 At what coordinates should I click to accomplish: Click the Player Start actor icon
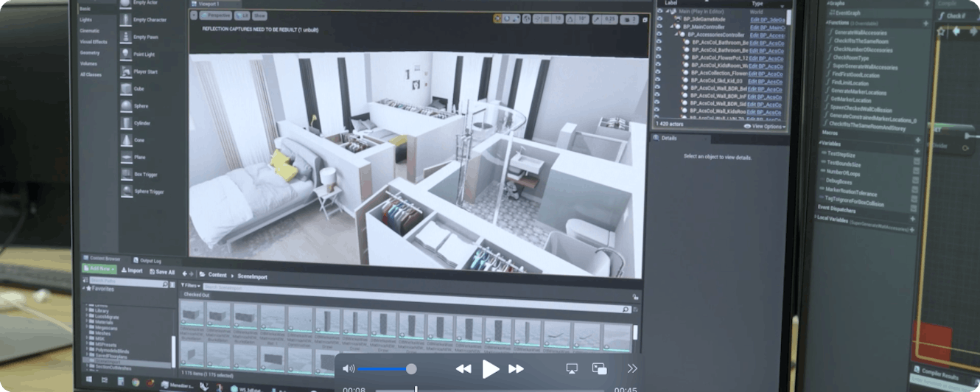point(126,72)
